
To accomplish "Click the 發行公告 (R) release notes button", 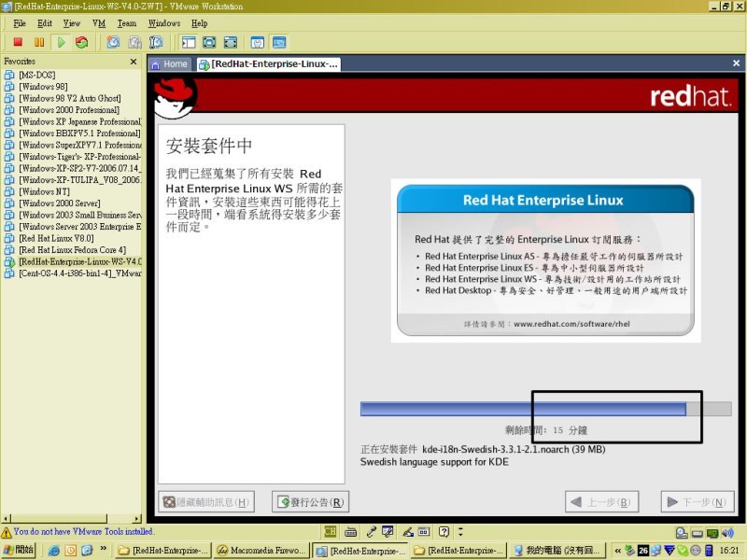I will pyautogui.click(x=311, y=502).
